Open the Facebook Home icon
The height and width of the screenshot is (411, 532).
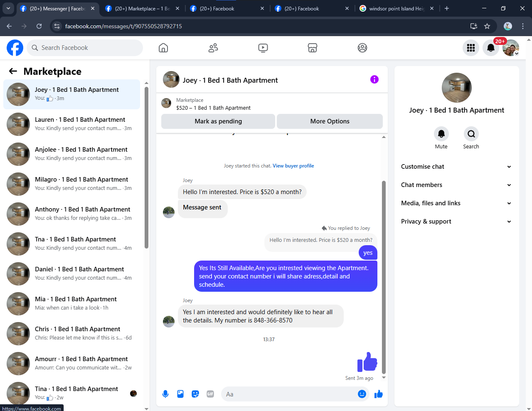[x=163, y=48]
